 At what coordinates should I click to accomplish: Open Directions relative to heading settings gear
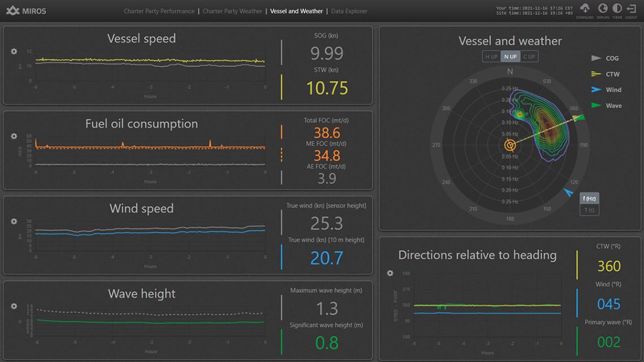click(390, 273)
